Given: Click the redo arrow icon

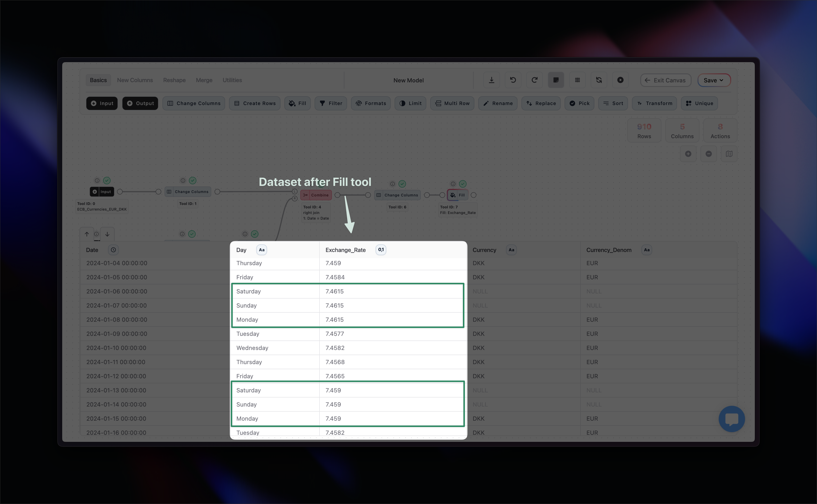Looking at the screenshot, I should (534, 80).
